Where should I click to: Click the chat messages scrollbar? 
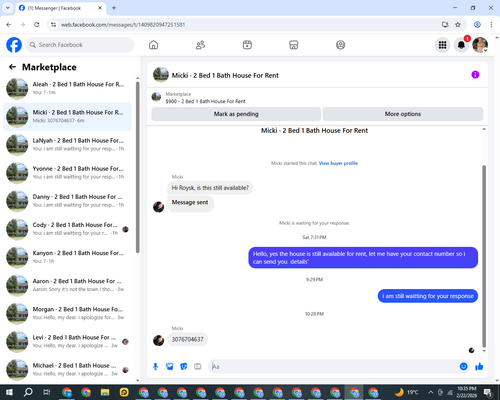(484, 256)
